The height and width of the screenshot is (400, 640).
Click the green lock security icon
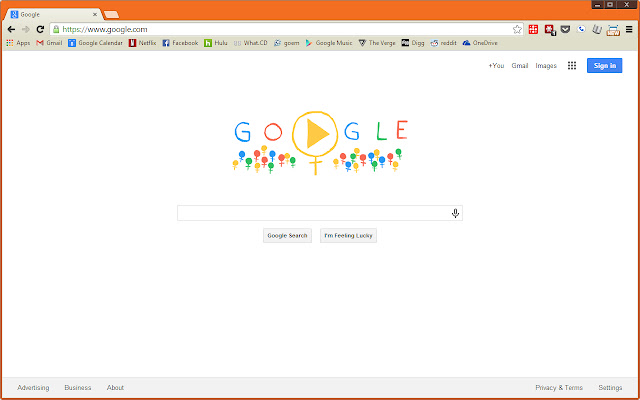tap(56, 29)
